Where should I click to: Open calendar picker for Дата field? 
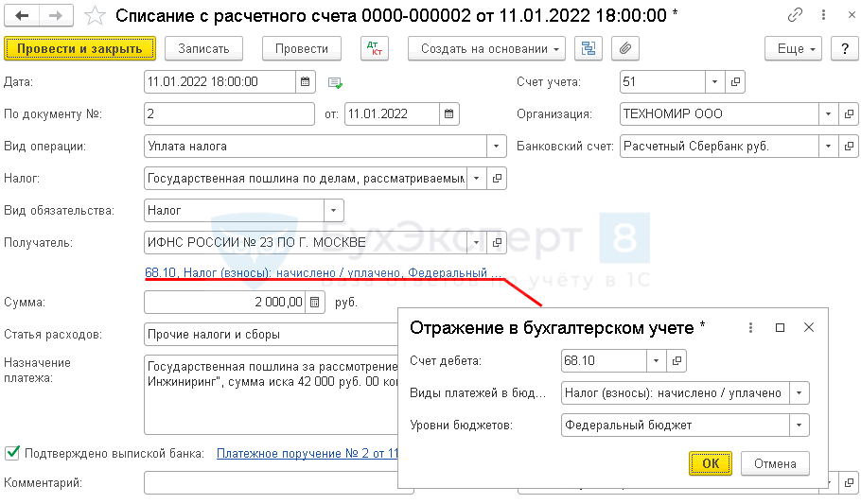[306, 82]
